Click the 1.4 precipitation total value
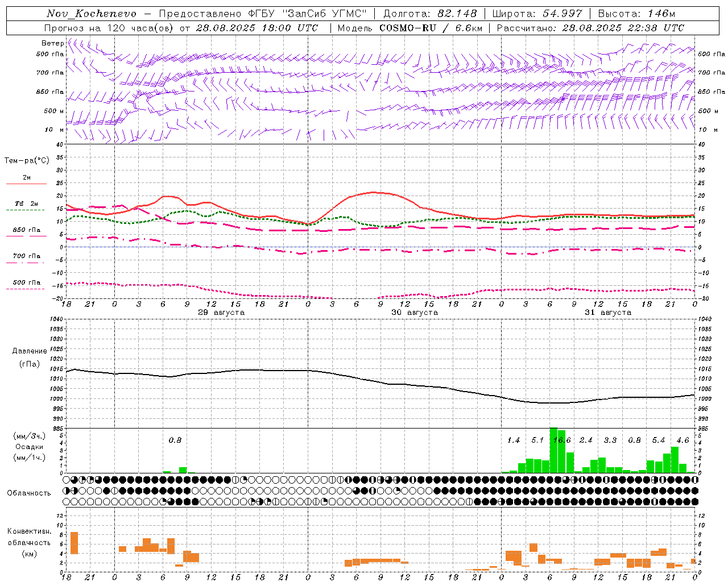The width and height of the screenshot is (728, 582). [514, 440]
